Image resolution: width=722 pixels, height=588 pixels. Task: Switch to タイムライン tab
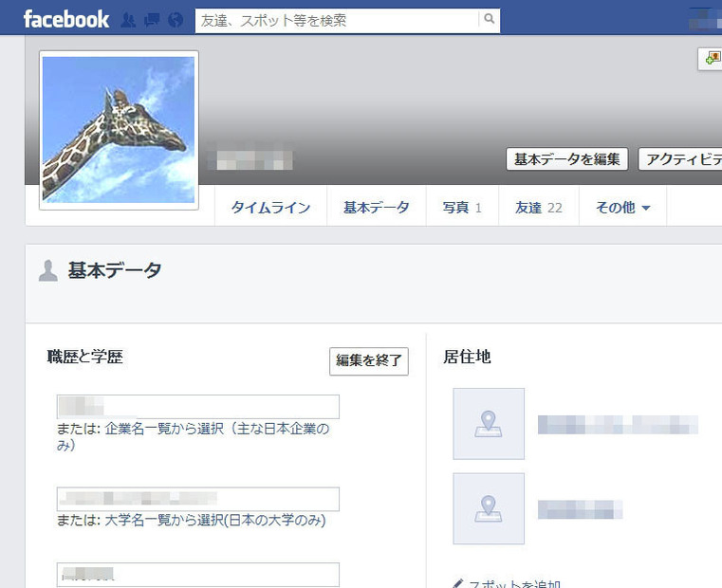pyautogui.click(x=270, y=207)
